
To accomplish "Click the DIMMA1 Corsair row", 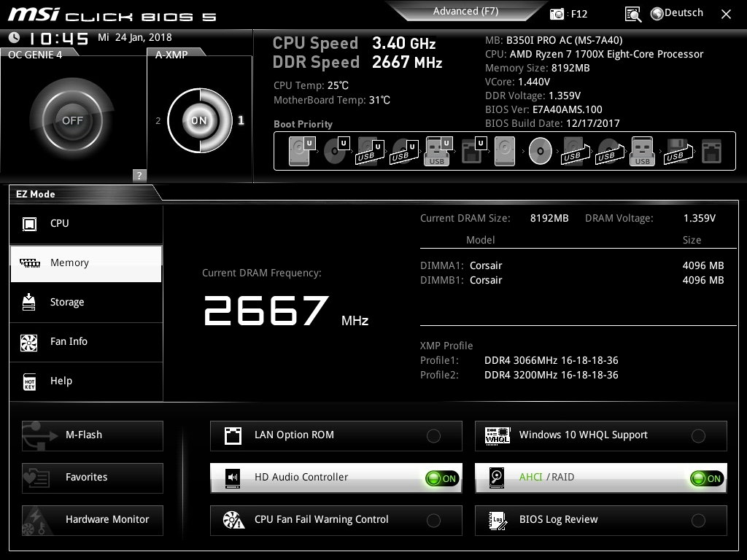I will click(x=572, y=265).
